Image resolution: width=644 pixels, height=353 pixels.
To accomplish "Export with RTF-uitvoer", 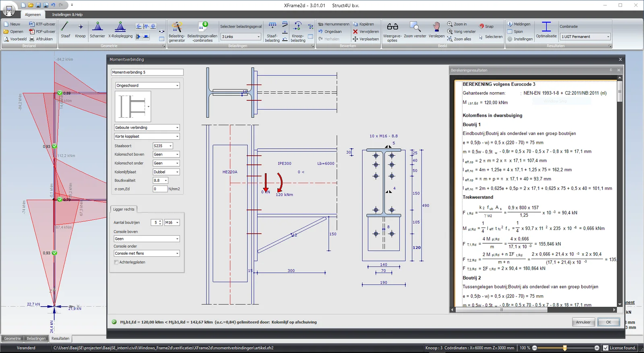I will click(x=42, y=24).
